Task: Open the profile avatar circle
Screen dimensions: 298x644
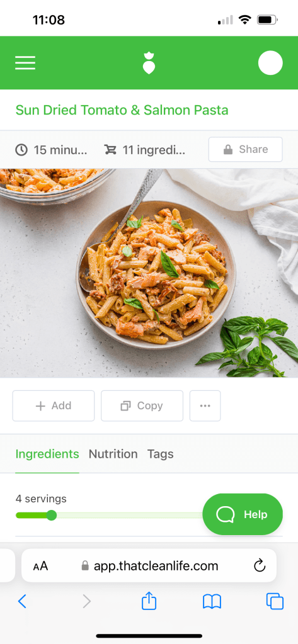Action: [x=270, y=63]
